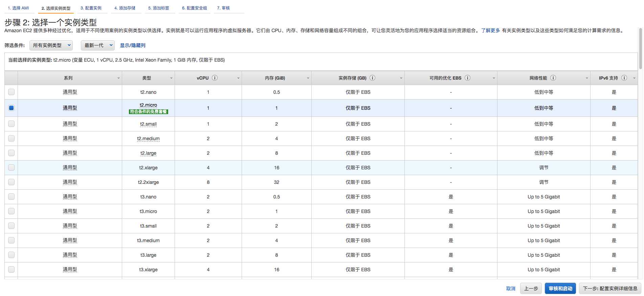Click 下一步: 配置实例详细信息 button
This screenshot has width=644, height=296.
pos(610,289)
